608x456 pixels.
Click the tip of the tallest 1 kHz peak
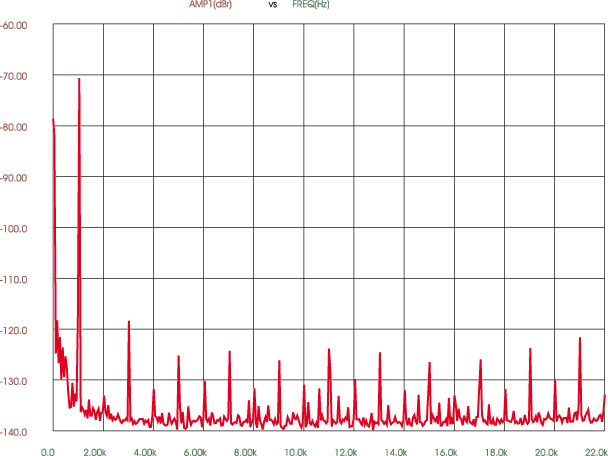(78, 79)
